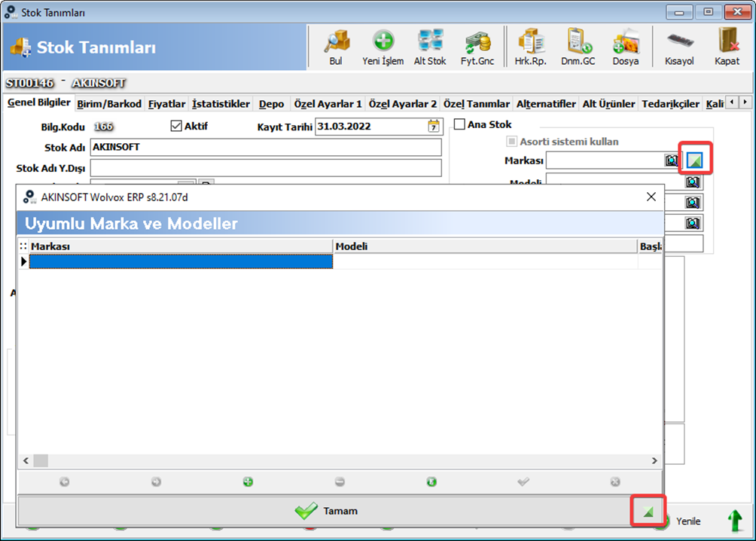Switch to the Genel Bilgiler tab

tap(39, 102)
